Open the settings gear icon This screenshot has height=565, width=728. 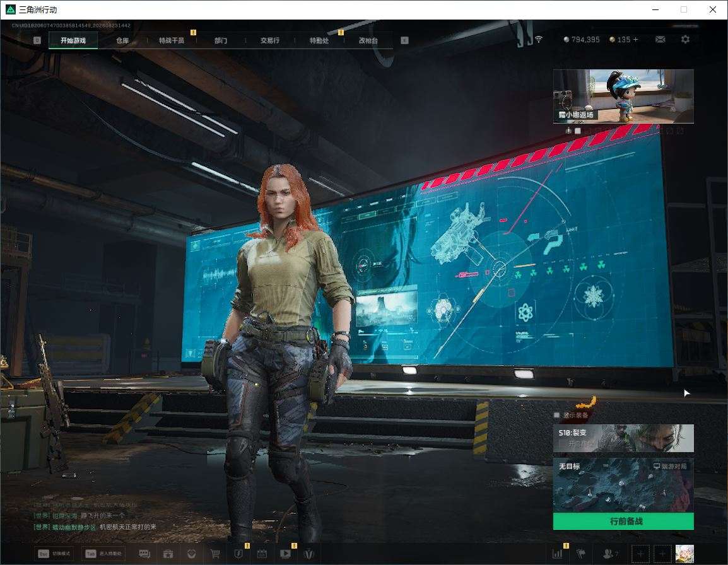click(685, 40)
